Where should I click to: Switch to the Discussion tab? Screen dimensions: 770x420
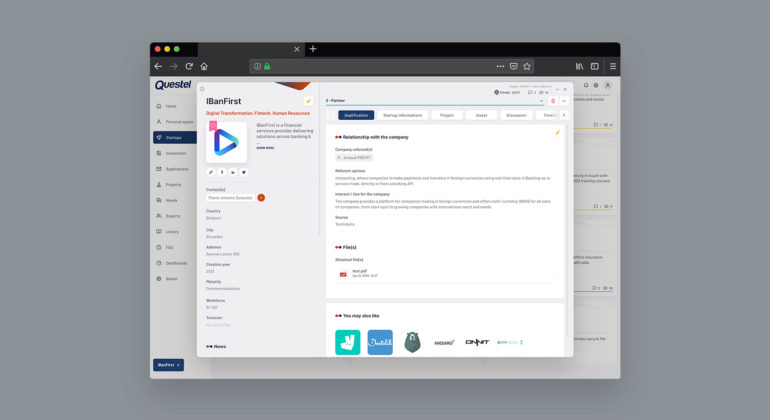[516, 115]
